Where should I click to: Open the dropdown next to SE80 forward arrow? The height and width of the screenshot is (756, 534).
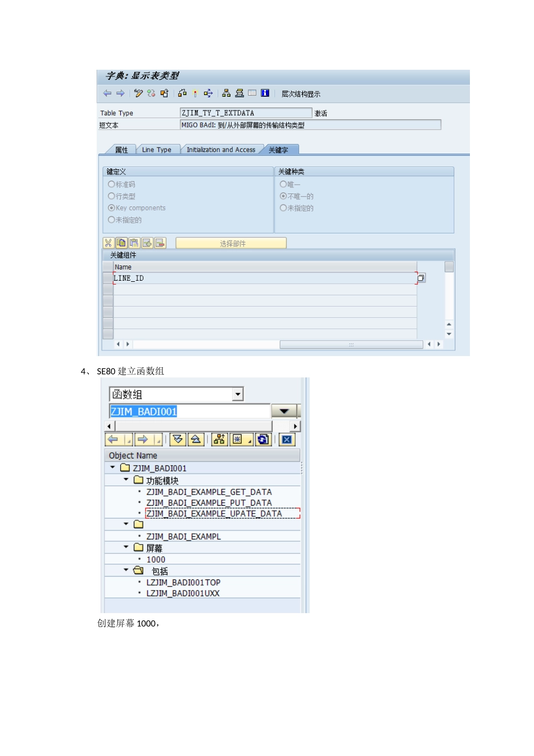click(158, 440)
